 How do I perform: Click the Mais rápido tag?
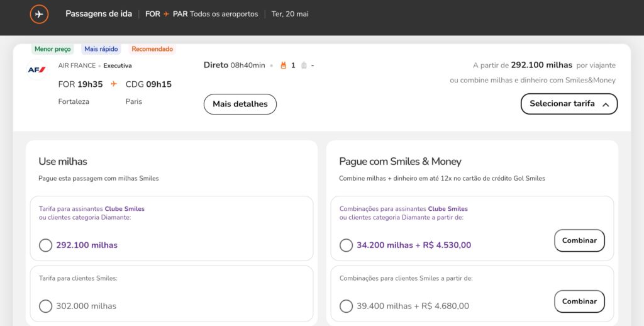click(101, 49)
